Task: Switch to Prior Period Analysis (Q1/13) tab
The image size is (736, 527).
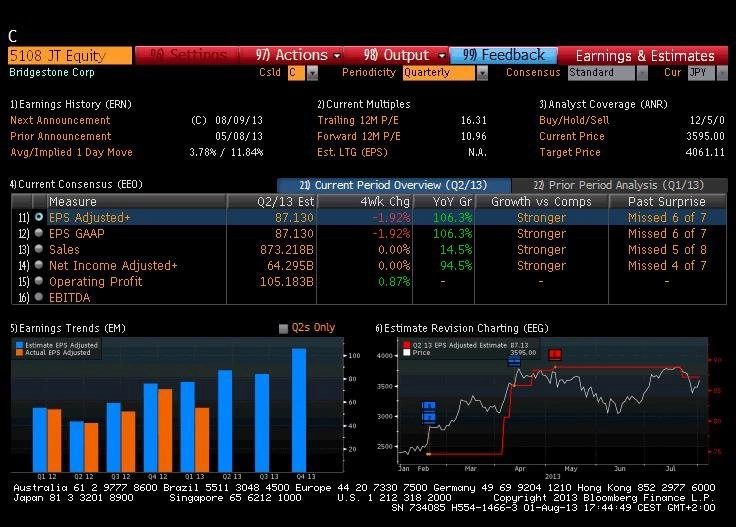Action: click(x=619, y=185)
